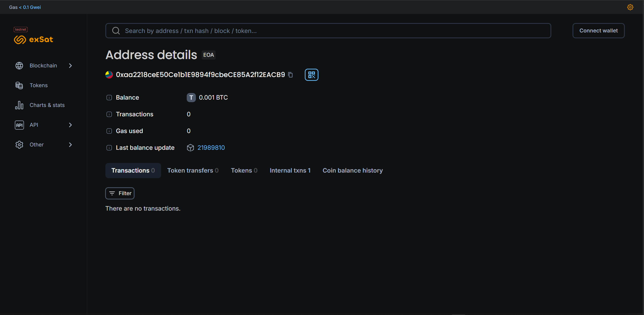This screenshot has width=644, height=315.
Task: Click the settings gear icon in top bar
Action: coord(630,7)
